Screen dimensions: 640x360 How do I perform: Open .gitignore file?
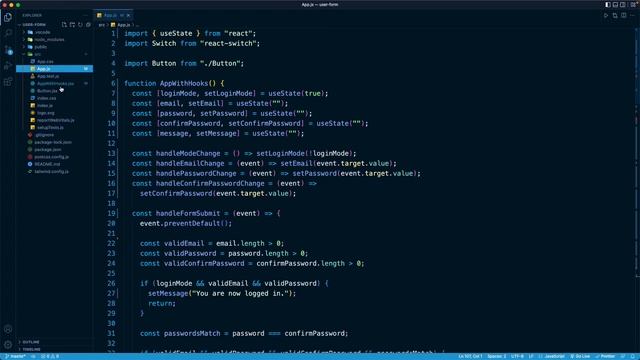[54, 135]
